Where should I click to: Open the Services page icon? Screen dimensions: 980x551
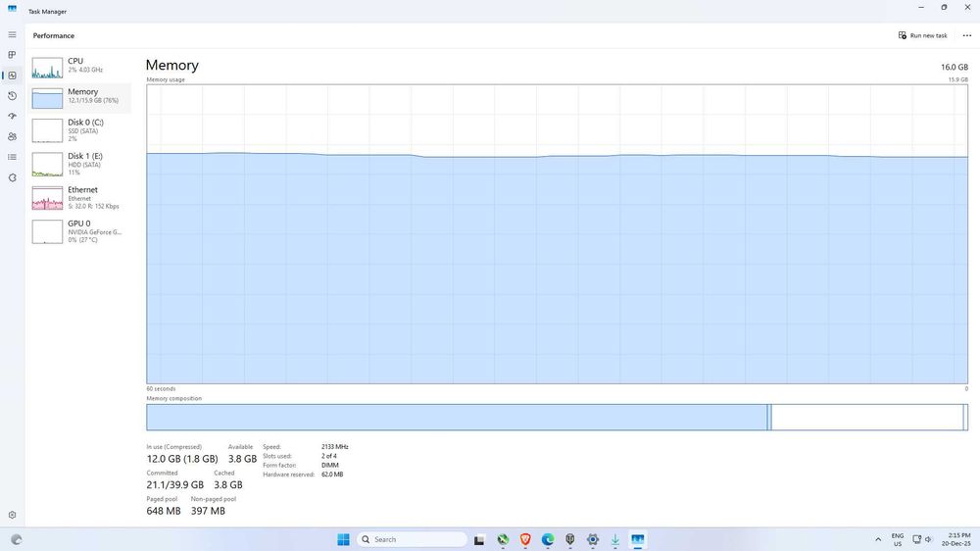pyautogui.click(x=12, y=177)
